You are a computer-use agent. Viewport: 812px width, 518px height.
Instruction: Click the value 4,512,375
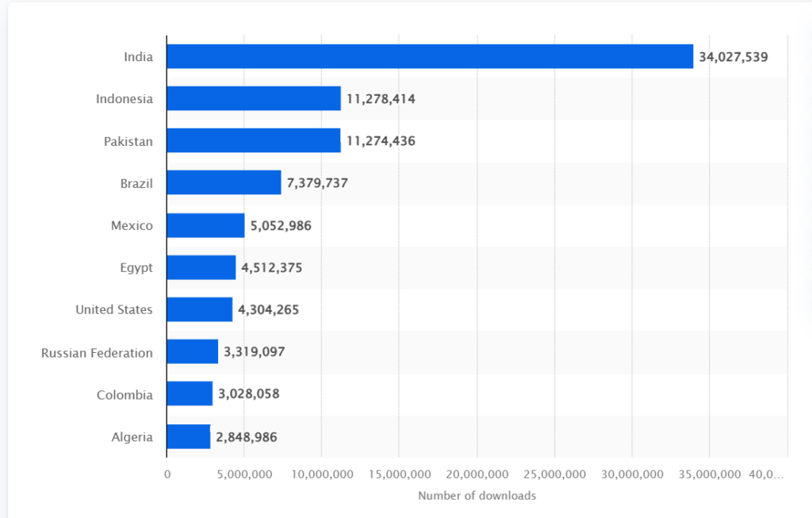tap(272, 268)
